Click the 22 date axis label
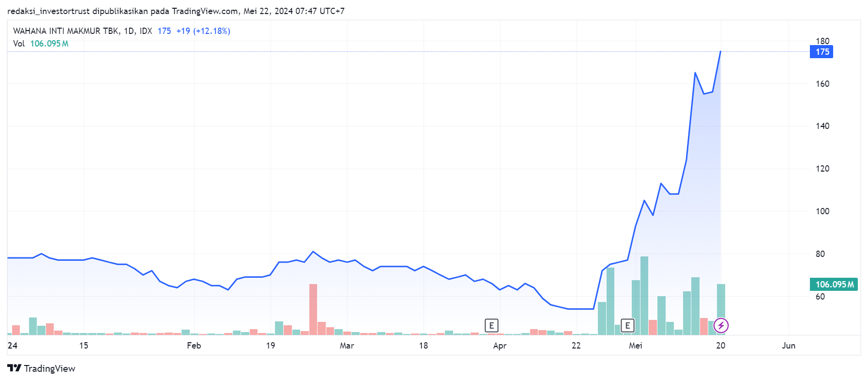This screenshot has height=381, width=868. click(576, 346)
